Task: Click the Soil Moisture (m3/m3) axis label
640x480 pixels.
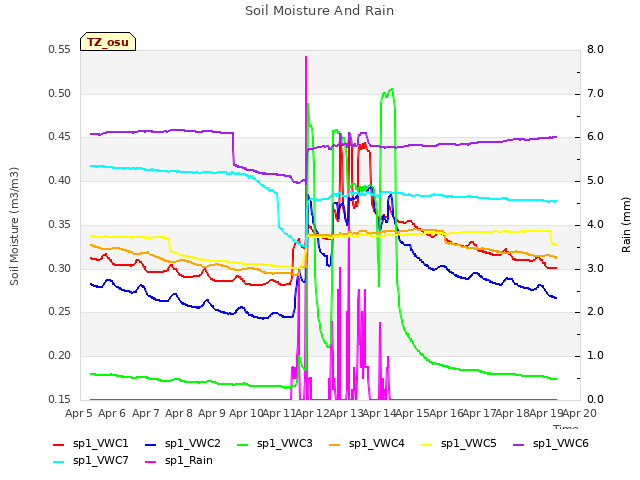Action: 14,226
